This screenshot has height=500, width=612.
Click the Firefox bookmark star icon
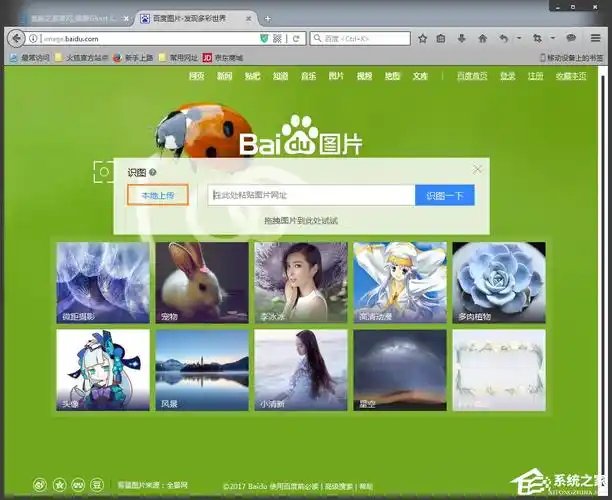(423, 38)
